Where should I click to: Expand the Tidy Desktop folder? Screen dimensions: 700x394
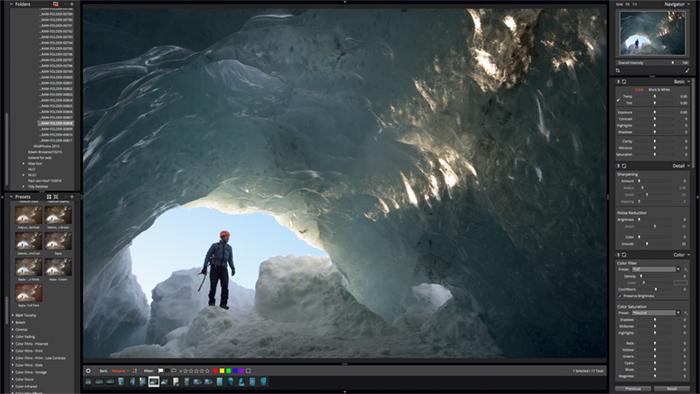pyautogui.click(x=24, y=187)
